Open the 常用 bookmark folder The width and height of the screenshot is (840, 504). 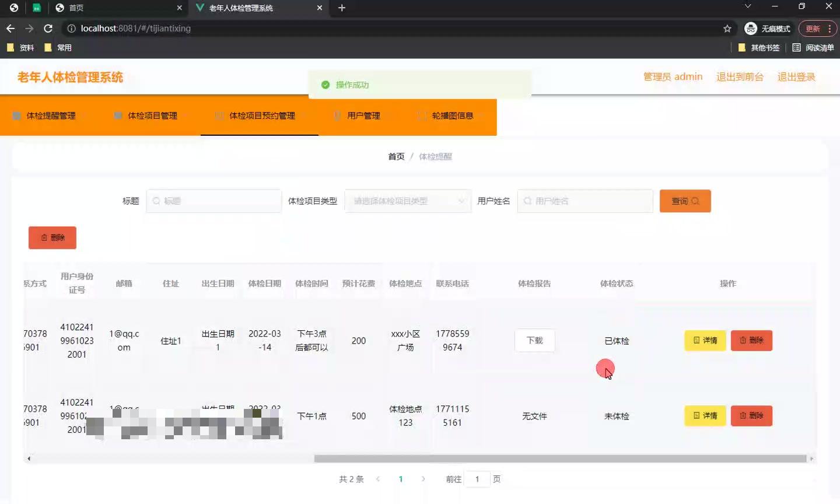point(58,48)
